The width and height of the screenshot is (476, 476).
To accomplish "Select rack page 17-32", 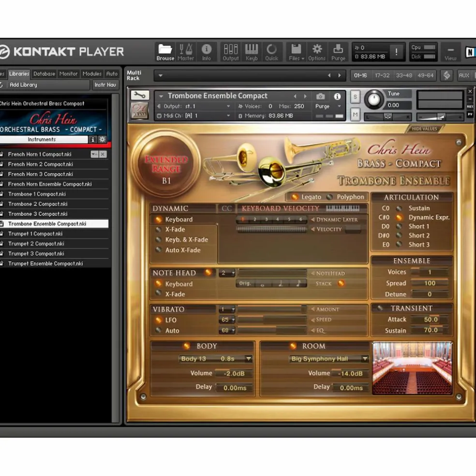I will click(382, 75).
